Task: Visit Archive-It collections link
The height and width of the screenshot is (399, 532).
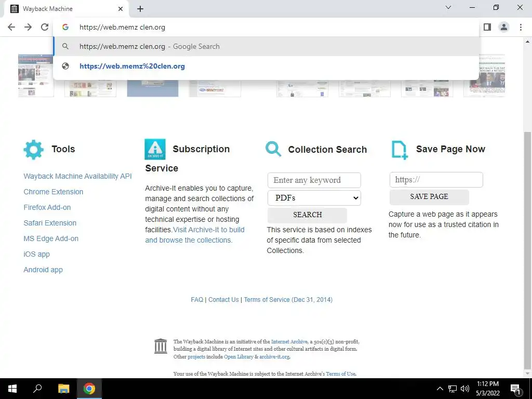Action: click(195, 235)
